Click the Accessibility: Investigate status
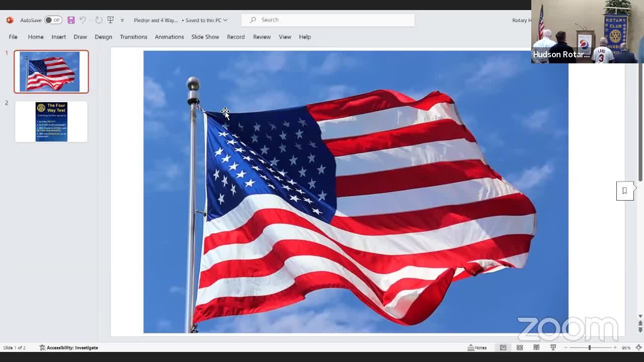Viewport: 644px width, 362px height. (x=69, y=347)
